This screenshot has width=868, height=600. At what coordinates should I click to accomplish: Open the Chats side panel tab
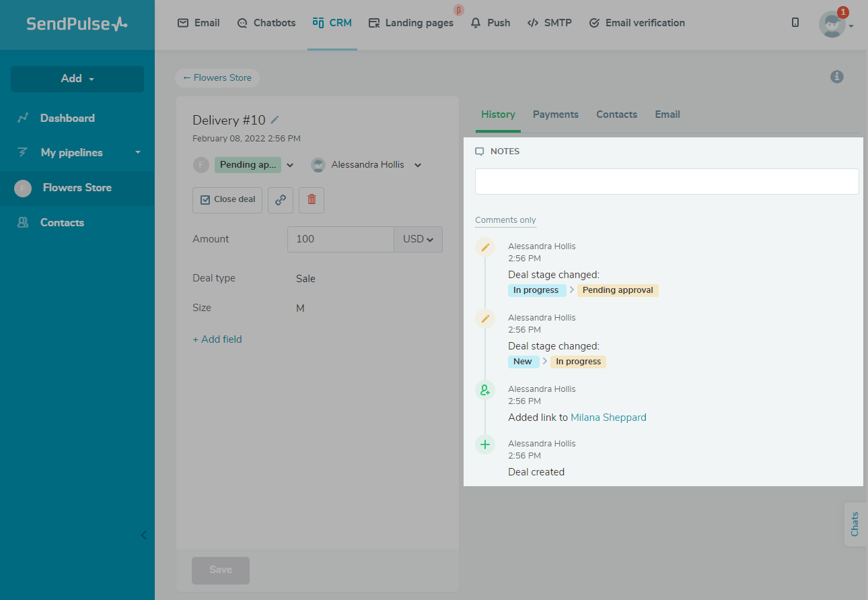pos(855,524)
